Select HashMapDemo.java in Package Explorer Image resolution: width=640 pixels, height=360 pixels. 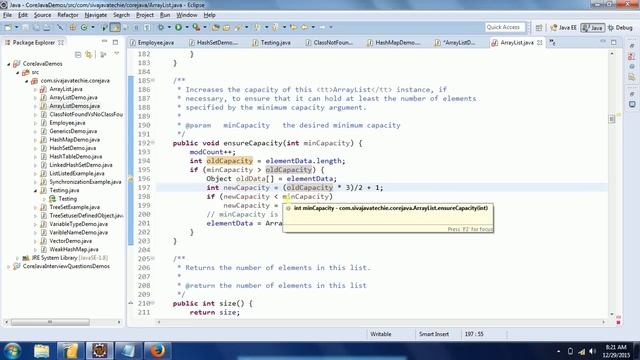74,140
